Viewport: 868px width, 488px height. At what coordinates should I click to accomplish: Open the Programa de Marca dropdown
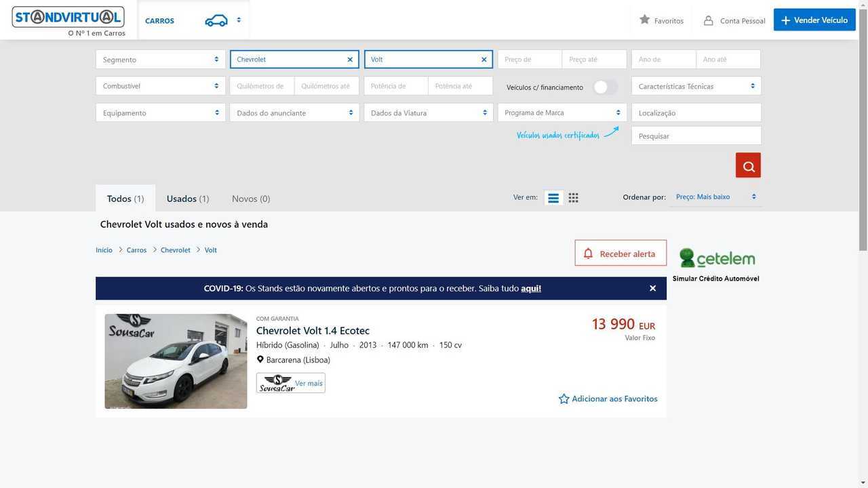(x=562, y=113)
